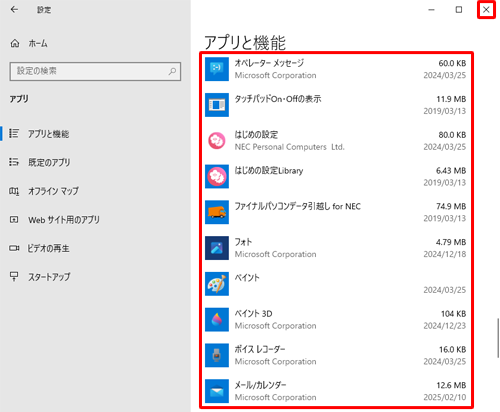
Task: Select the ボイス レコーダー app name
Action: point(260,349)
